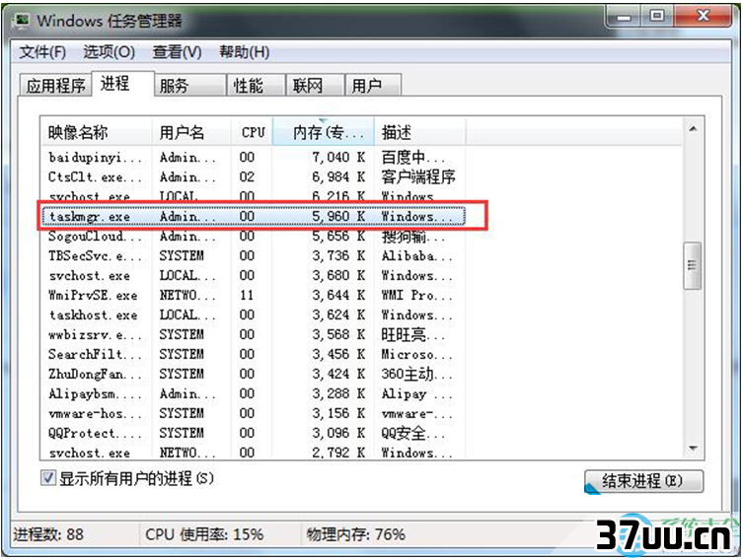Select the SearchFilt... process row
This screenshot has width=743, height=560.
click(x=254, y=355)
